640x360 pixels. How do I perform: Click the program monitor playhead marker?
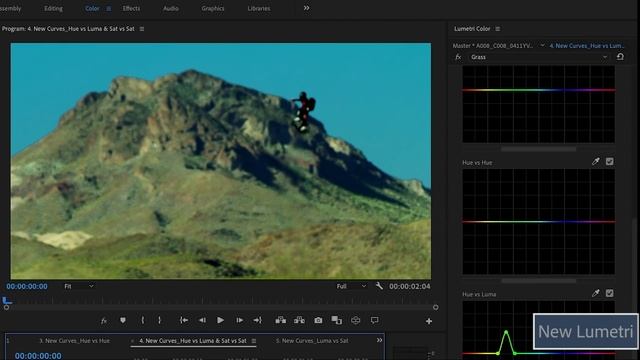pos(7,301)
